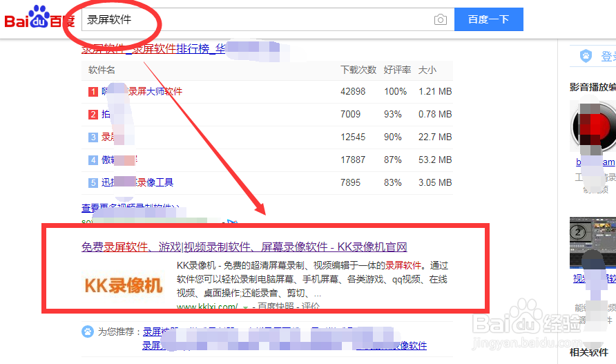The width and height of the screenshot is (616, 364).
Task: Expand the dropdown arrow beside kklxj URL
Action: (246, 307)
